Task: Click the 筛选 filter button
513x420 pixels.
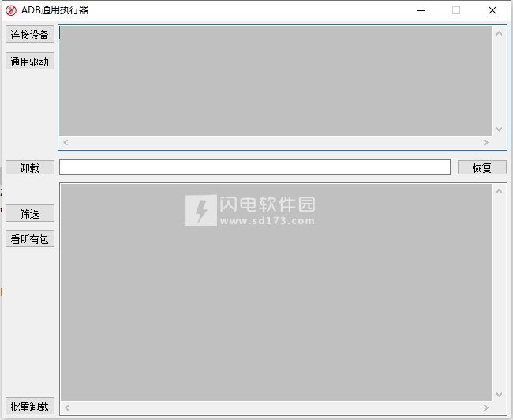Action: pos(30,213)
